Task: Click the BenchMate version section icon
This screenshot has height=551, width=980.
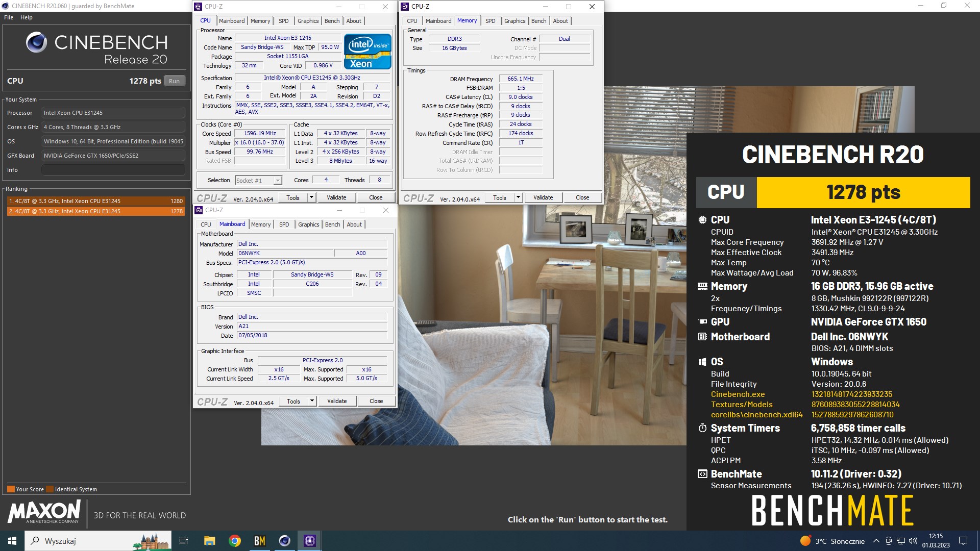Action: [x=702, y=474]
